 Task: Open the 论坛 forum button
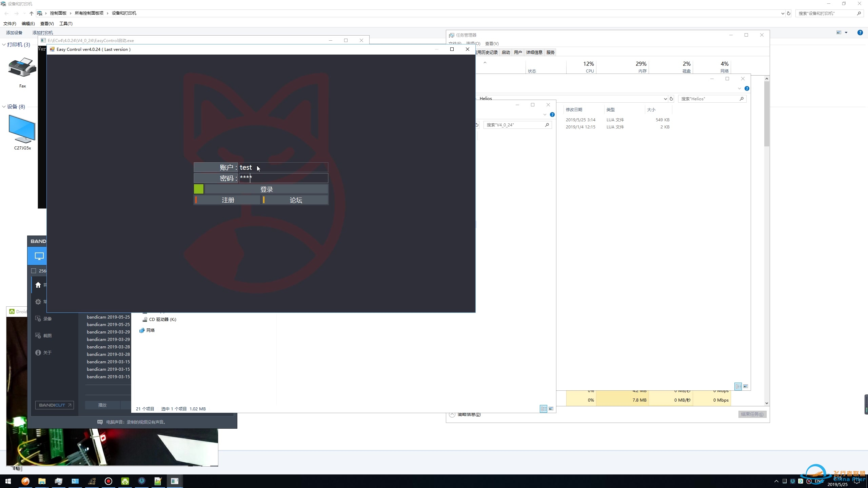(295, 200)
